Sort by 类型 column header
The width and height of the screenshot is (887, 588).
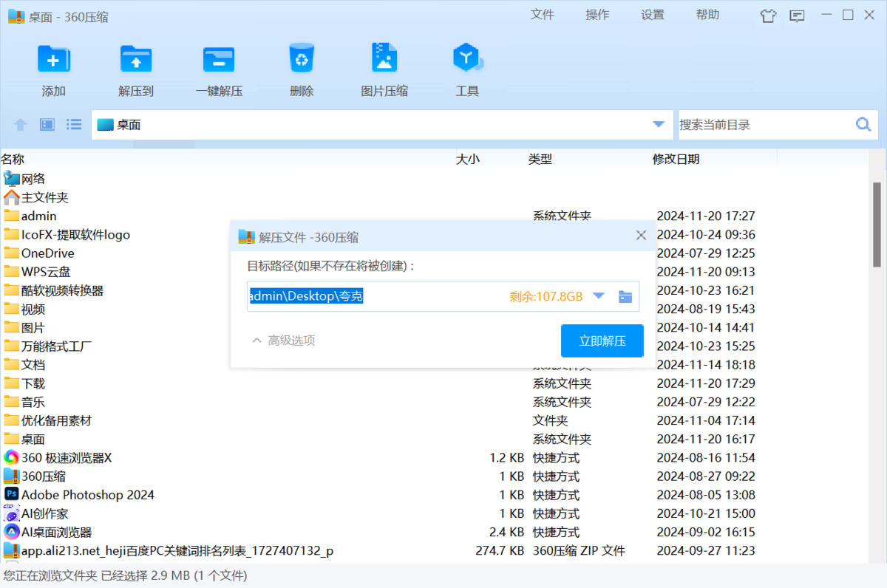point(540,159)
